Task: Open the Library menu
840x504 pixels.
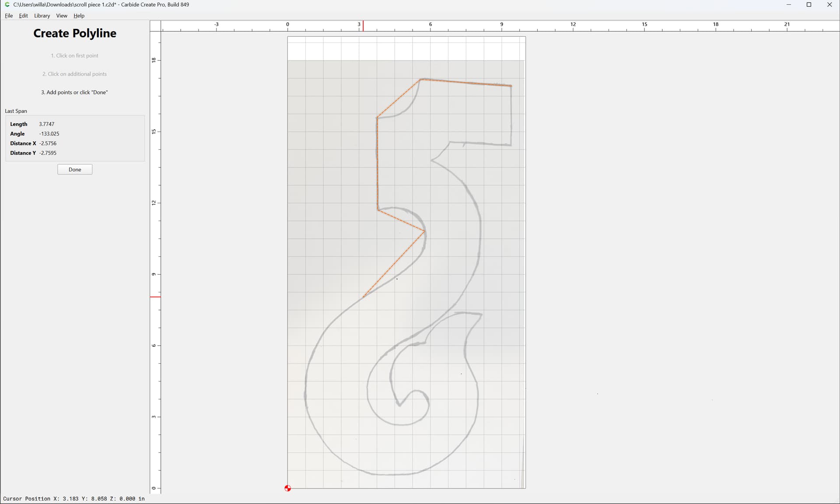Action: 42,16
